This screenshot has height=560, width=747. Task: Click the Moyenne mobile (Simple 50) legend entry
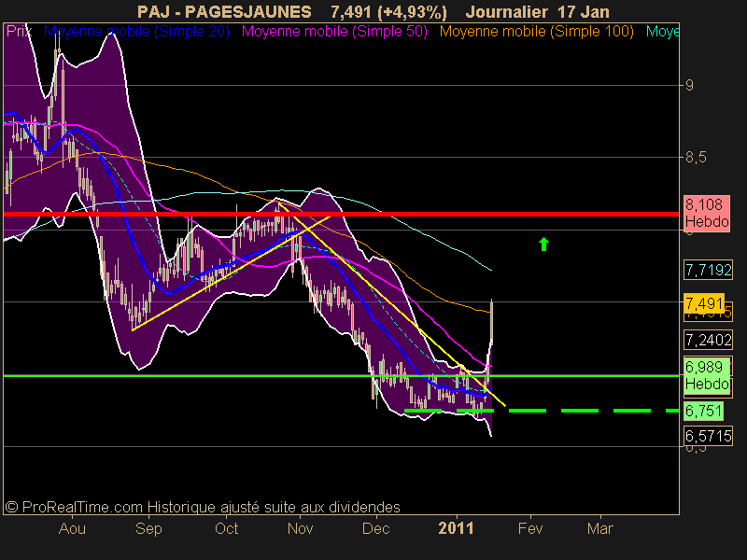coord(334,32)
